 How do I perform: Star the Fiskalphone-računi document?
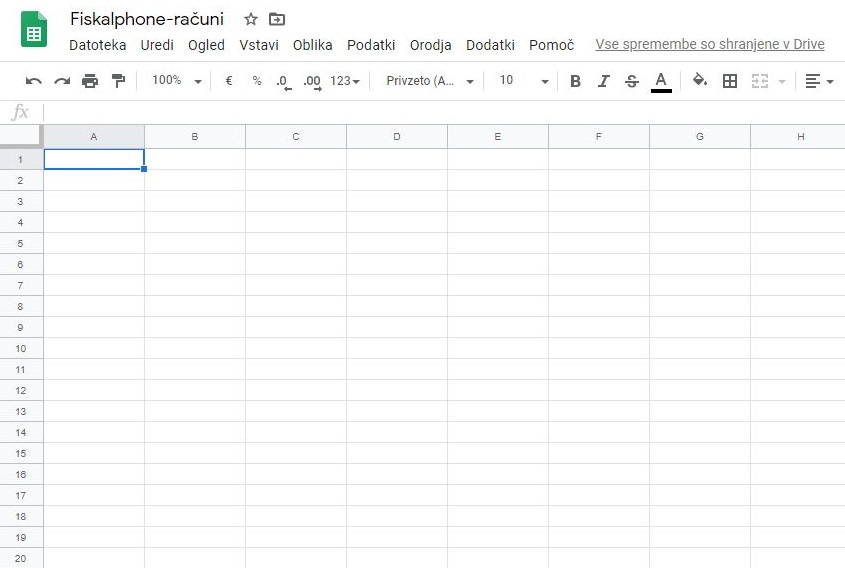coord(251,19)
